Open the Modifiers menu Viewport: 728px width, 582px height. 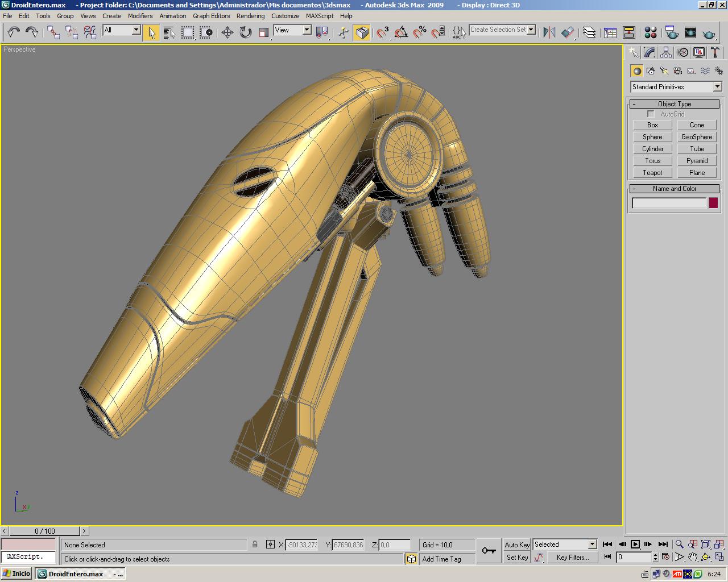coord(140,16)
